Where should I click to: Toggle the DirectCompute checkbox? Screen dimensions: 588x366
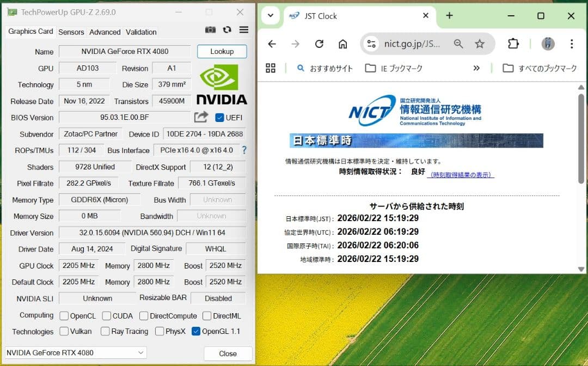[144, 316]
